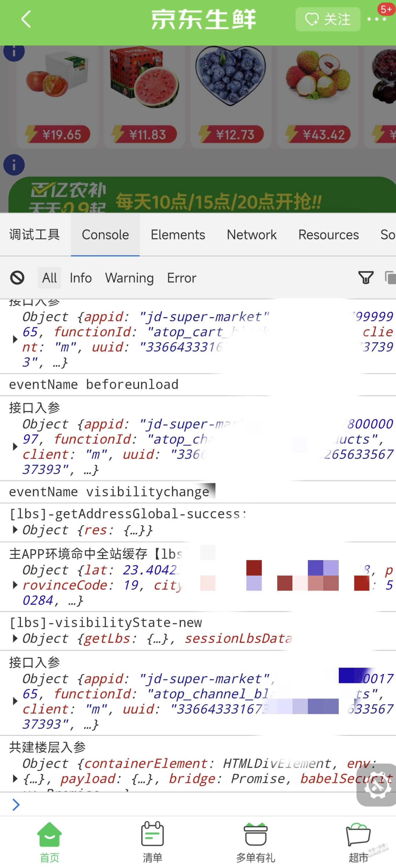Viewport: 396px width, 868px height.
Task: Go to 首页 home tab
Action: [49, 843]
